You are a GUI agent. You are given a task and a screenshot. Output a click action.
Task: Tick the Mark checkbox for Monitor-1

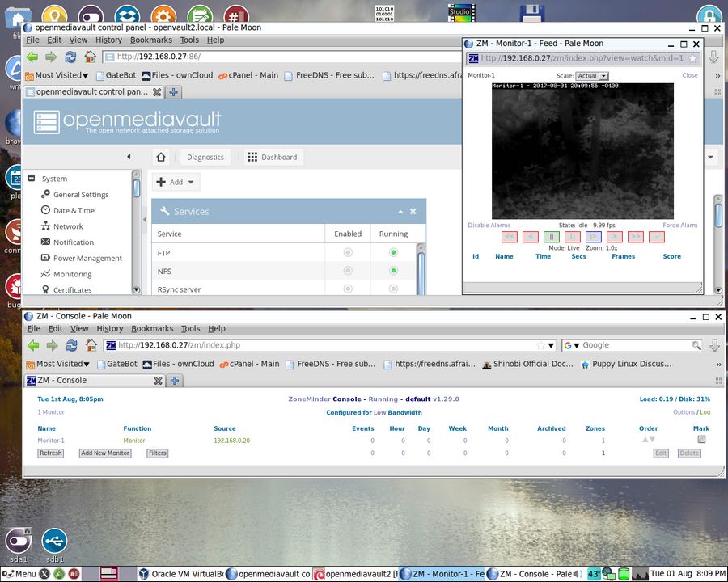(701, 440)
